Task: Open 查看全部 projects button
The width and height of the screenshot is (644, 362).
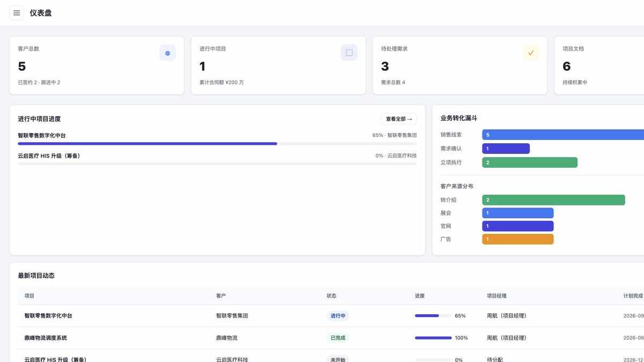Action: click(x=399, y=119)
